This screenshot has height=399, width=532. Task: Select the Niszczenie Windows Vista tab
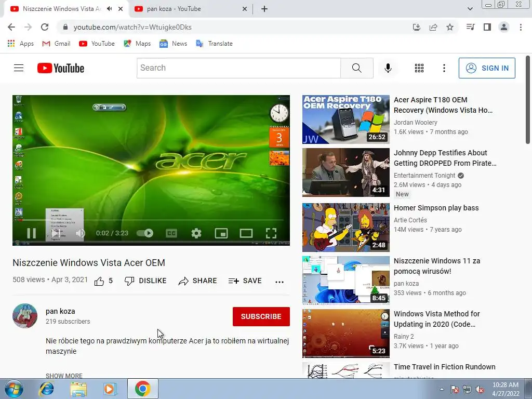(x=62, y=9)
